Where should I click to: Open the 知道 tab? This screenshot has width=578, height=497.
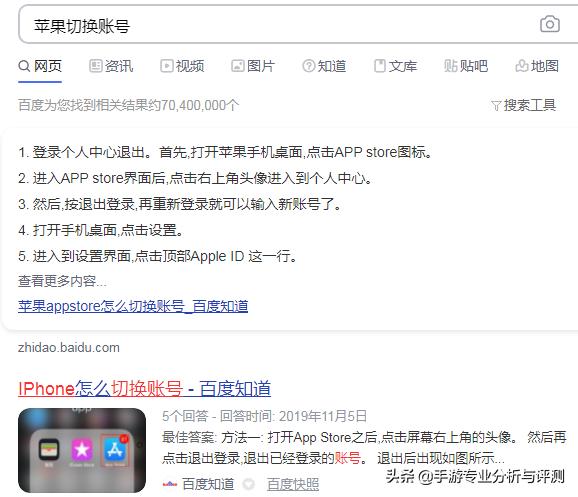pos(324,66)
